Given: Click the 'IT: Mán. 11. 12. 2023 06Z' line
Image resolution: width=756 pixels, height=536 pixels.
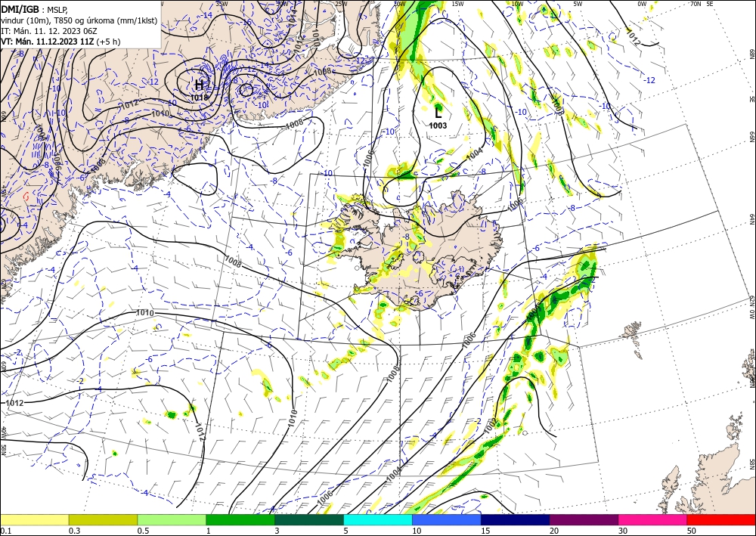Looking at the screenshot, I should point(49,31).
